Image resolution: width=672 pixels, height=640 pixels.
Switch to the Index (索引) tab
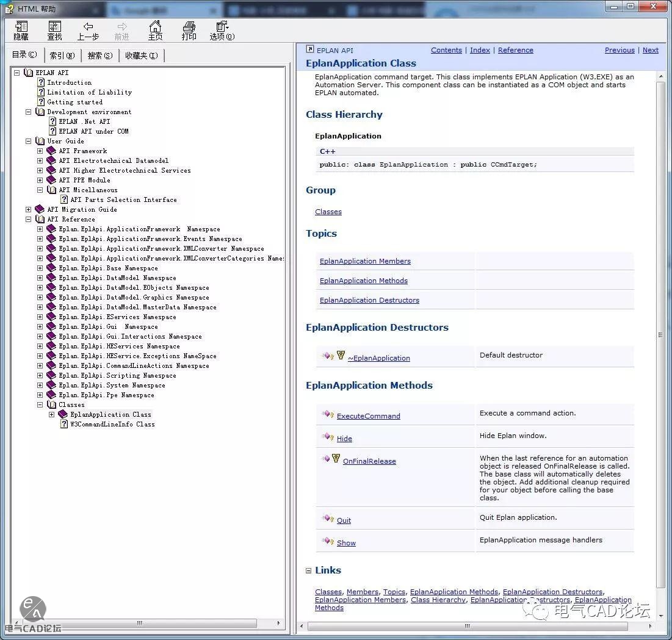click(x=62, y=56)
